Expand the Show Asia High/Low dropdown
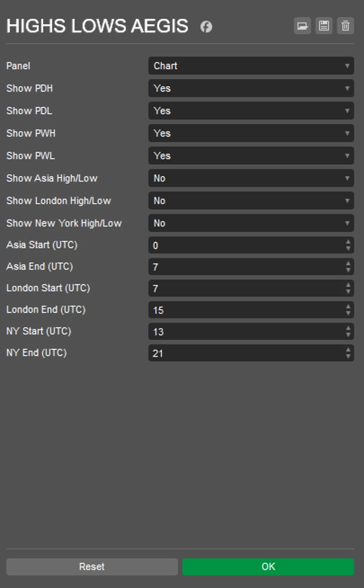The image size is (364, 588). pos(251,178)
